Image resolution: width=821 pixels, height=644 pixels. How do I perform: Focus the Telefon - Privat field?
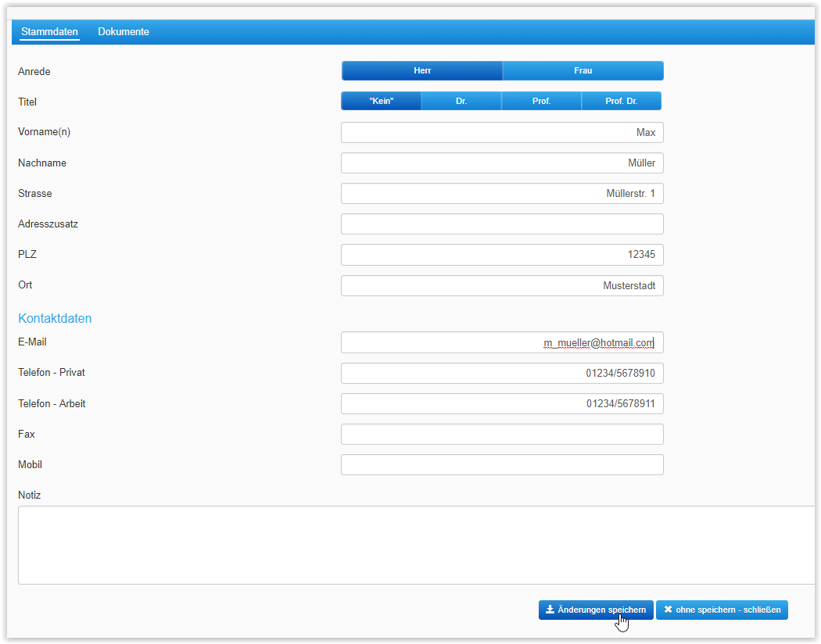coord(502,374)
